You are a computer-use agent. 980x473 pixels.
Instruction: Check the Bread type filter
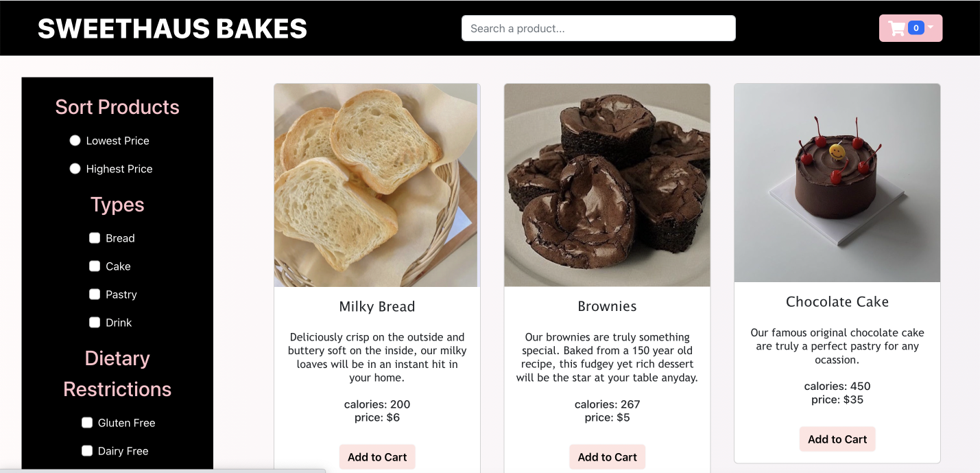[x=95, y=238]
